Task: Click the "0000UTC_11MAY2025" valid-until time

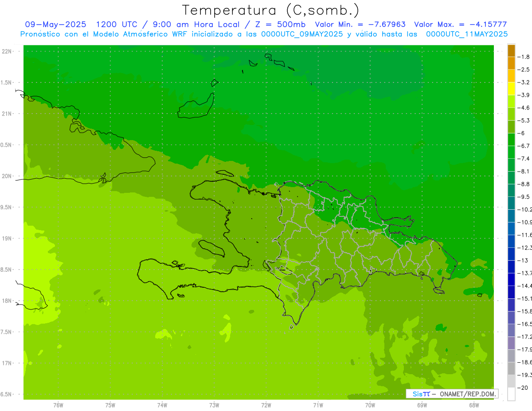Action: click(x=467, y=34)
